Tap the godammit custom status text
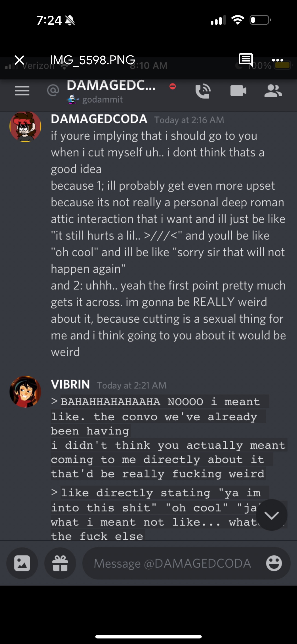297x644 pixels. pos(102,100)
